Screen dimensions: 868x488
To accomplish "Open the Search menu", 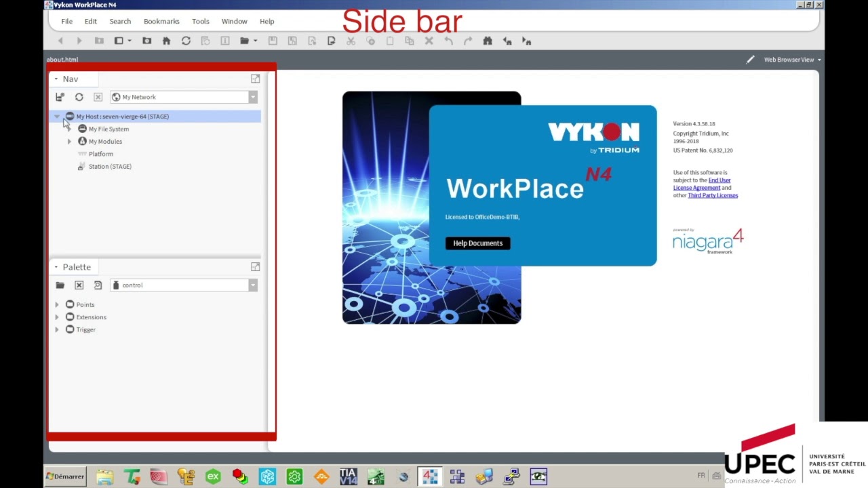I will point(120,22).
